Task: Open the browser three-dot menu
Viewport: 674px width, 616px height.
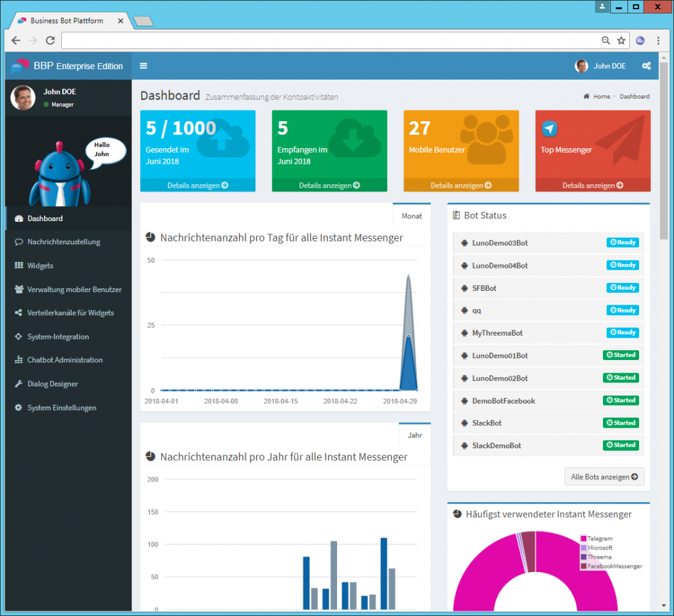Action: coord(658,40)
